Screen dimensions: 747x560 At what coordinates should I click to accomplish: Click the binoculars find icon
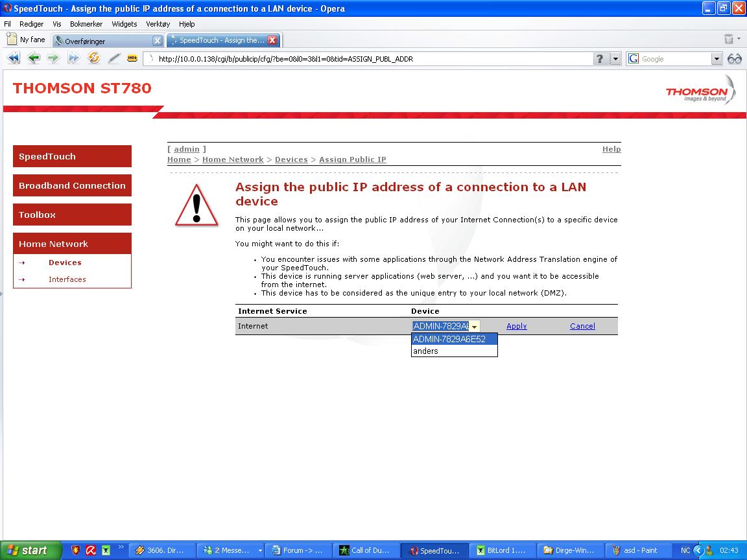pos(735,58)
